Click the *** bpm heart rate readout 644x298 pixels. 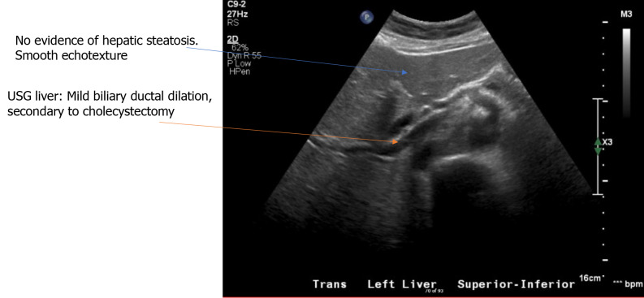(628, 284)
